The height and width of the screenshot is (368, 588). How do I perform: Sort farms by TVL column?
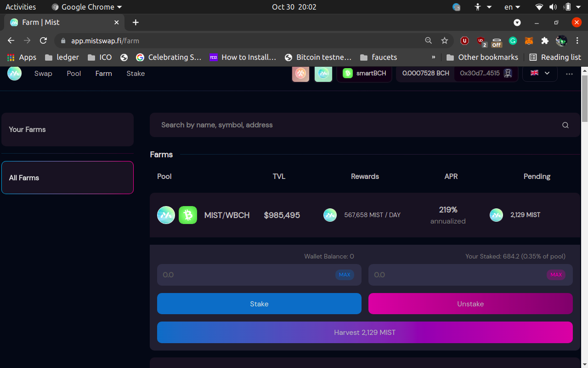coord(279,177)
